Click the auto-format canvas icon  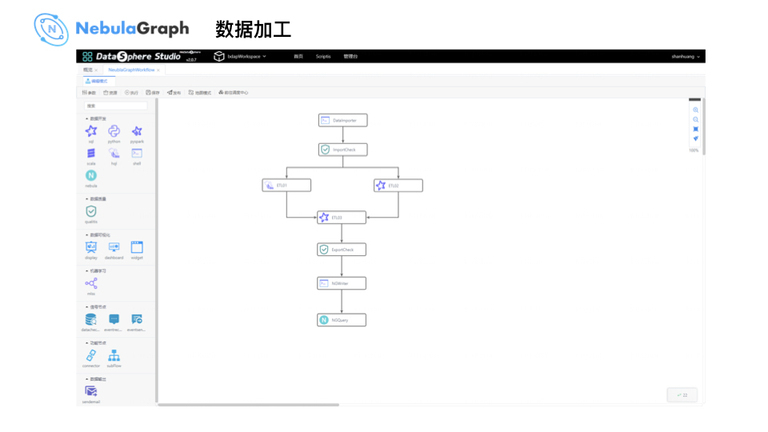696,139
